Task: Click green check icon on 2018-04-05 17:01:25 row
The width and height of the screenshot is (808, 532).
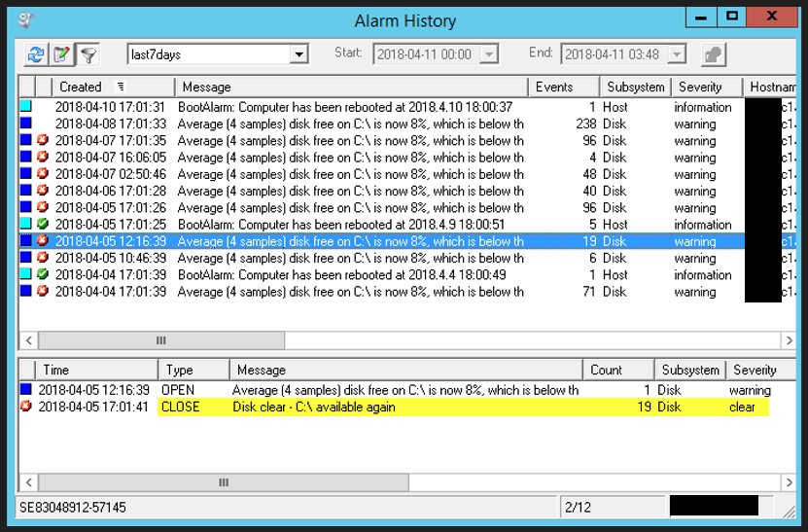Action: 43,225
